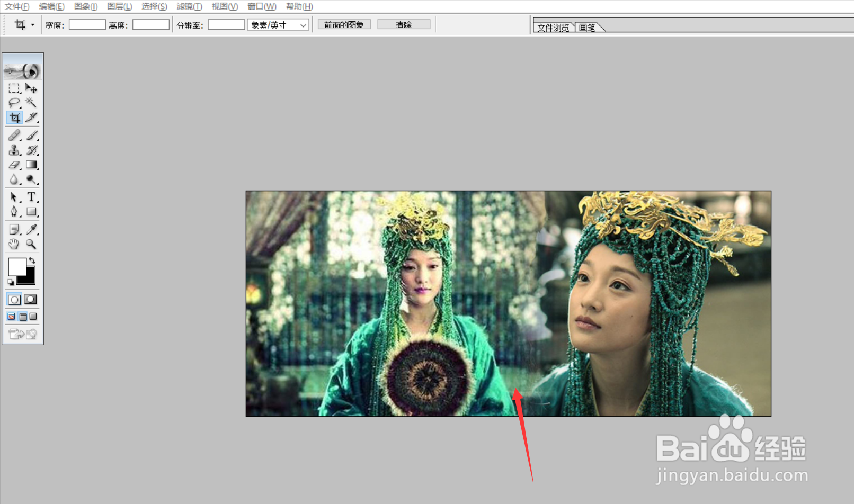Image resolution: width=854 pixels, height=504 pixels.
Task: Open the 编辑(E) menu
Action: coord(51,6)
